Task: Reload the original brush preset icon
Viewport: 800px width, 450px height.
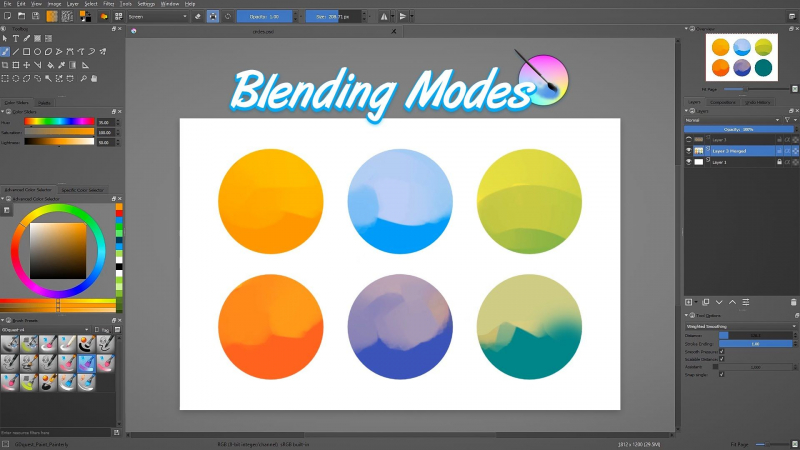Action: click(x=228, y=16)
